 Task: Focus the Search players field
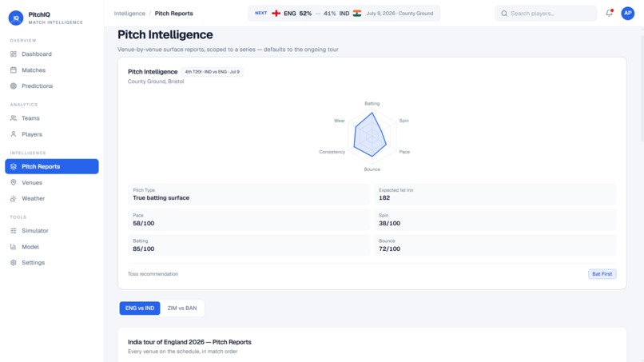[x=546, y=14]
